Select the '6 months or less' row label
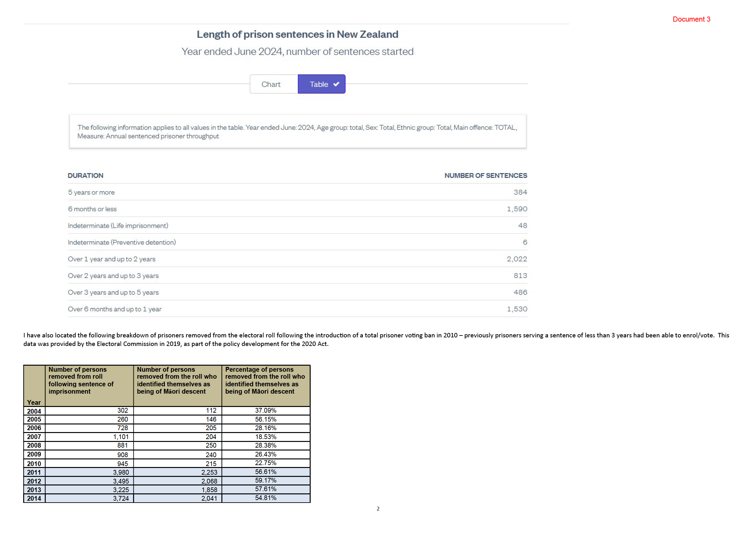The image size is (756, 535). [x=92, y=209]
